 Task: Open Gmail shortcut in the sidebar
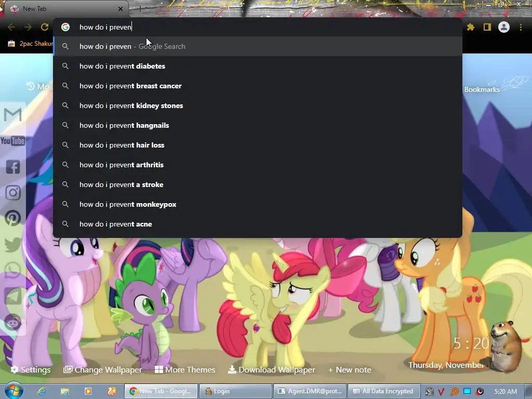pyautogui.click(x=13, y=114)
